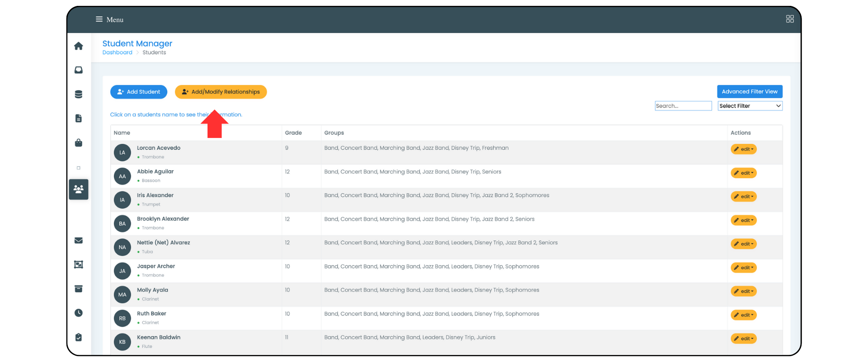Click the IA avatar for Iris Alexander
The width and height of the screenshot is (868, 362).
[123, 200]
